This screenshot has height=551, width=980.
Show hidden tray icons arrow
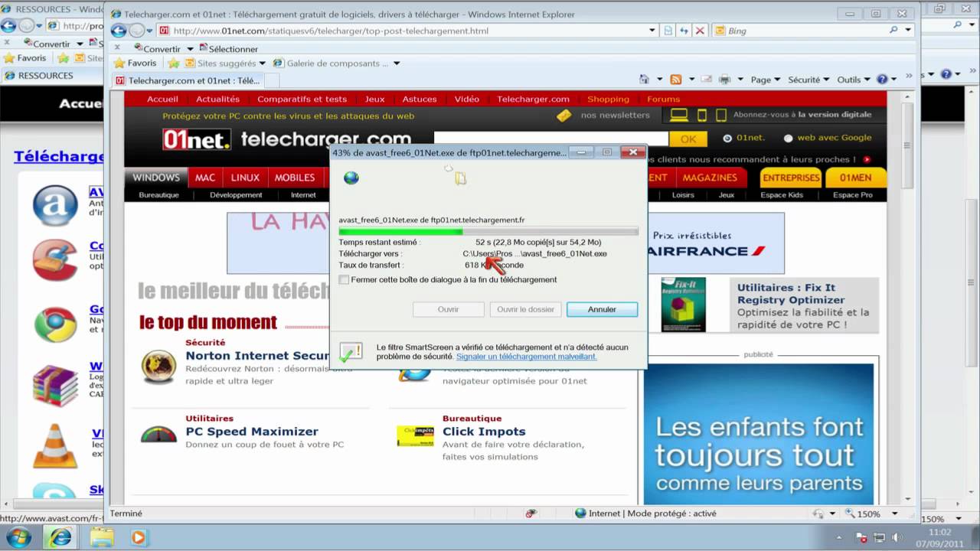(840, 537)
